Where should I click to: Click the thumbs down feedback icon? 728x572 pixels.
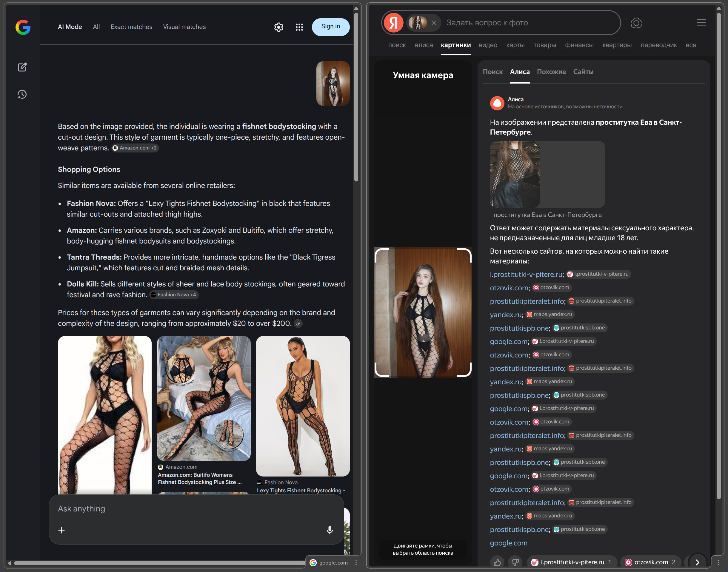click(515, 562)
